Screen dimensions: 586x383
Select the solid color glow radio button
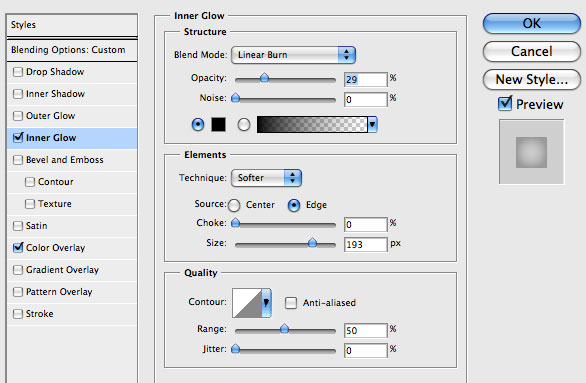coord(198,124)
